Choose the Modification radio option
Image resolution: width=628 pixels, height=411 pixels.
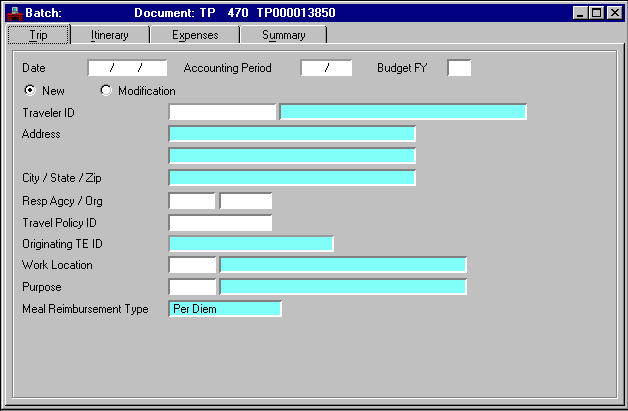pos(106,91)
